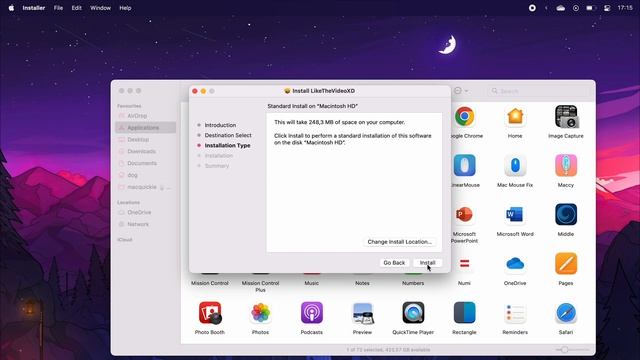Viewport: 640px width, 360px height.
Task: Select the Rectangle app icon
Action: point(464,313)
